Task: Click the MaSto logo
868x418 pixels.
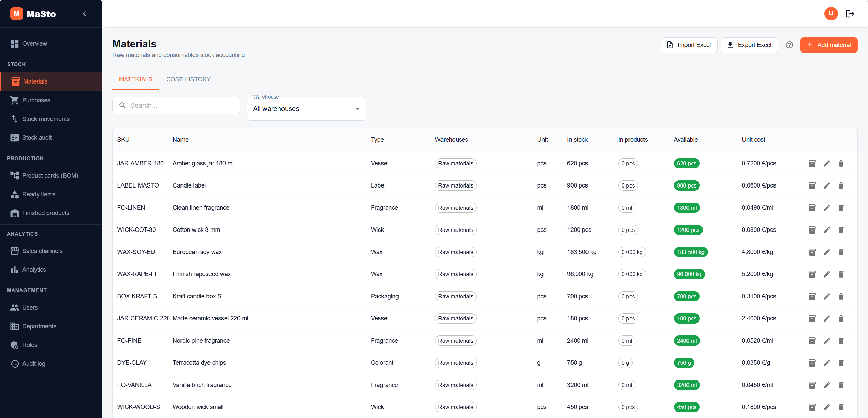Action: point(33,14)
